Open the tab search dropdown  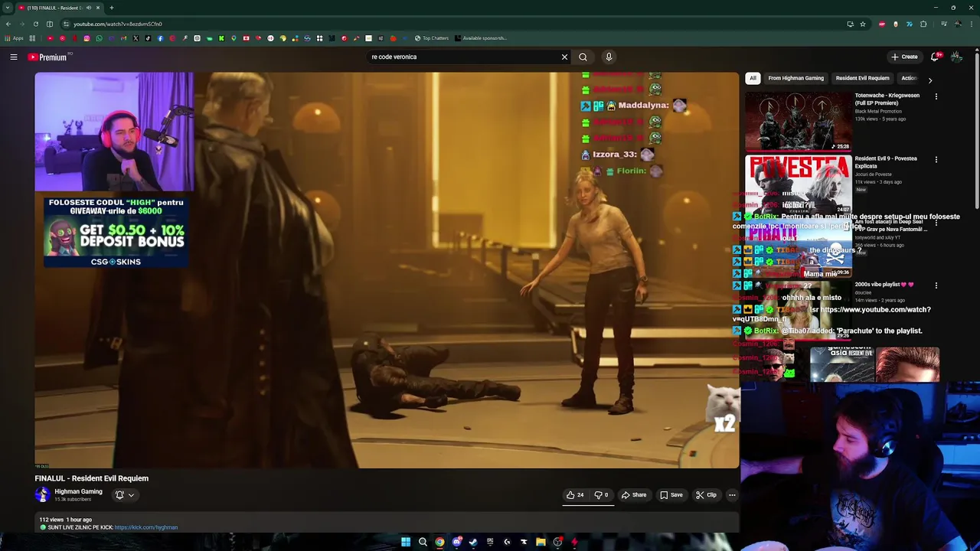pyautogui.click(x=8, y=8)
